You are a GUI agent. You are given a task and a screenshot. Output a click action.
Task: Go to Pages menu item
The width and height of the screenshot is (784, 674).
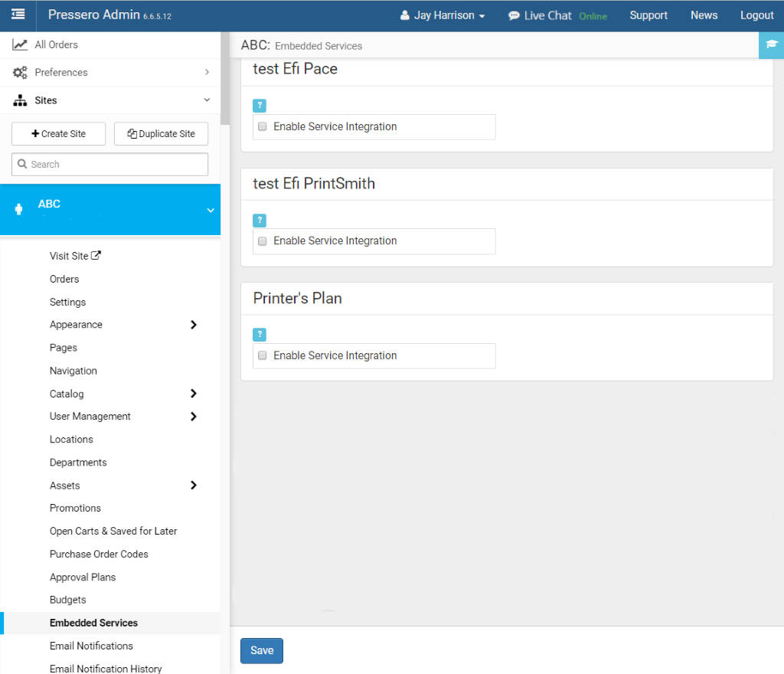(x=63, y=348)
